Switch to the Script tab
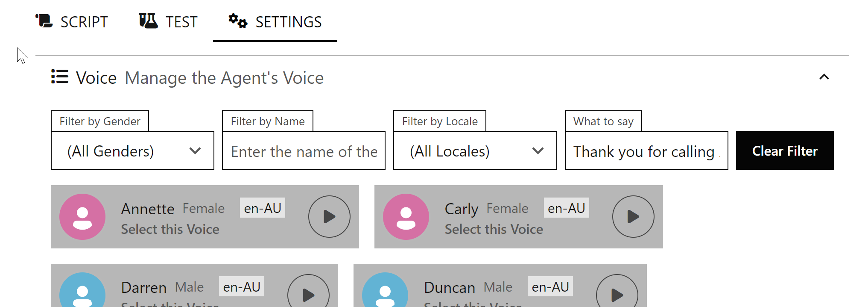 [x=72, y=21]
